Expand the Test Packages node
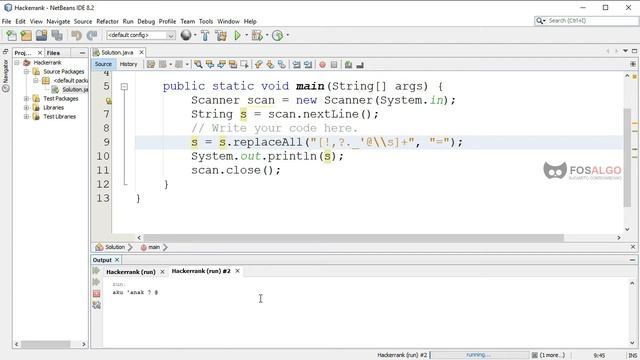The width and height of the screenshot is (640, 360). click(26, 98)
